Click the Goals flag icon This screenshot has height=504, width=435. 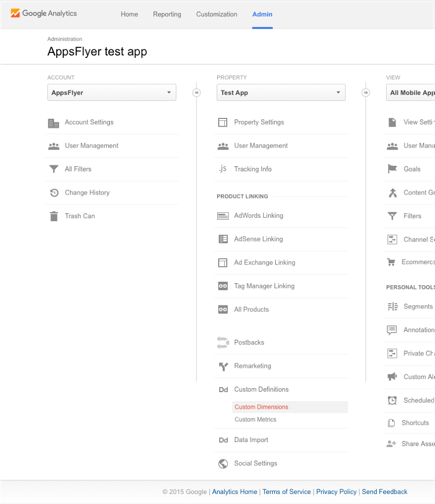click(x=392, y=169)
